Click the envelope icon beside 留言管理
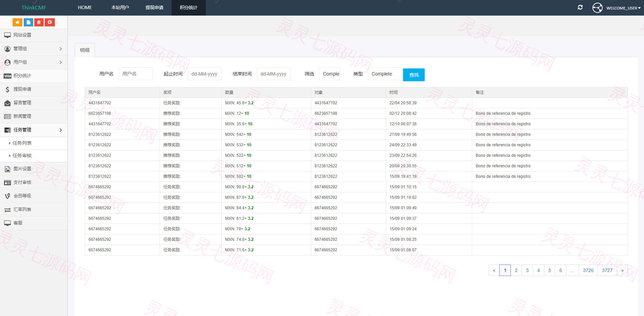This screenshot has height=316, width=644. click(7, 103)
